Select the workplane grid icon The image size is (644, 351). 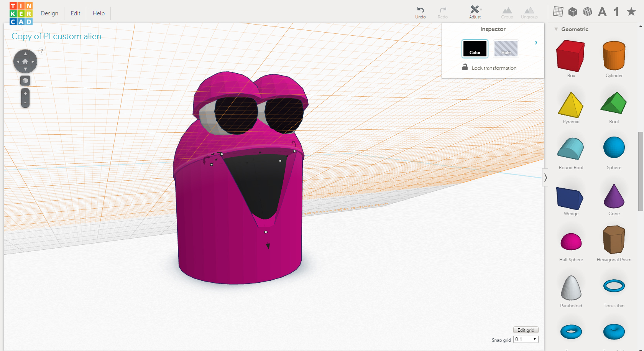(558, 12)
